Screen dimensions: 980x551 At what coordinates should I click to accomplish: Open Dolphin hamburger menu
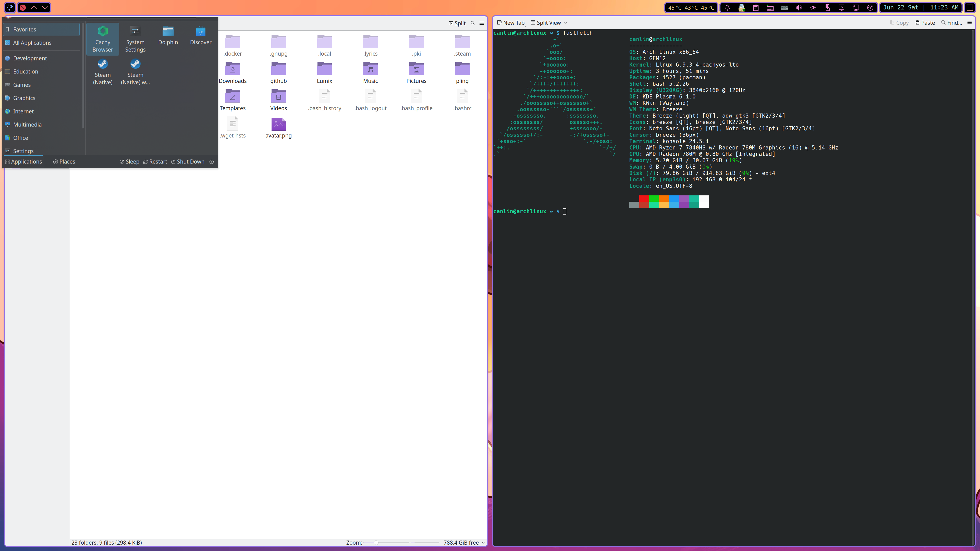[482, 23]
